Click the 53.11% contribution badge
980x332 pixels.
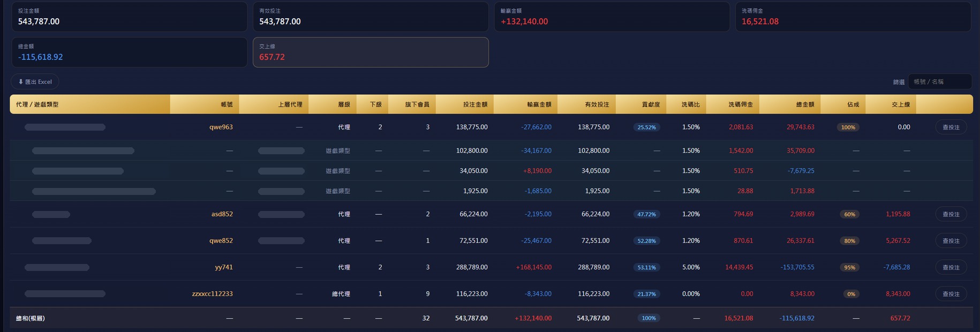tap(647, 267)
